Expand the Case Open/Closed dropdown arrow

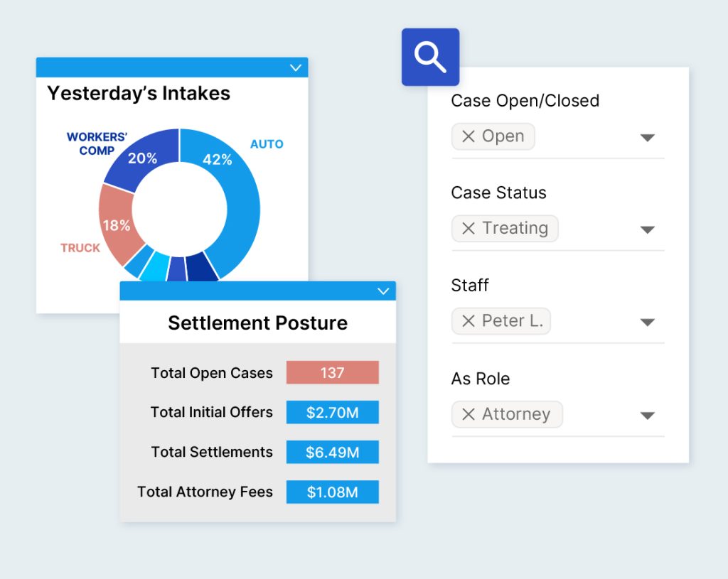(x=647, y=138)
